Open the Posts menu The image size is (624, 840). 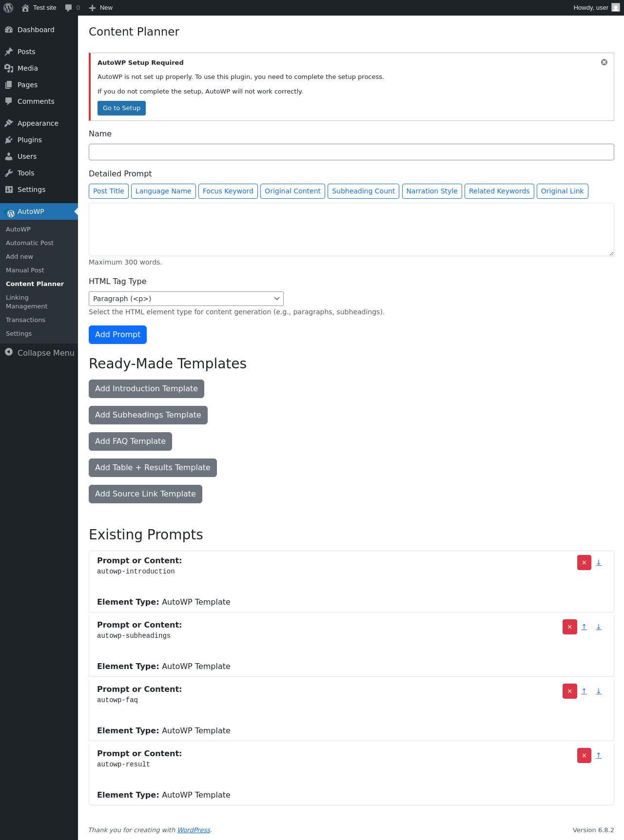[39, 52]
